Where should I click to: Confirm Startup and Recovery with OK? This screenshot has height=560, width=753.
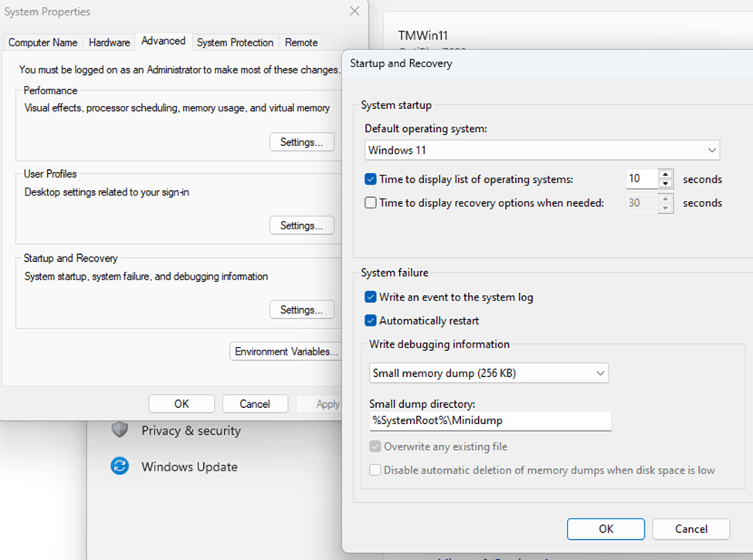pyautogui.click(x=605, y=528)
